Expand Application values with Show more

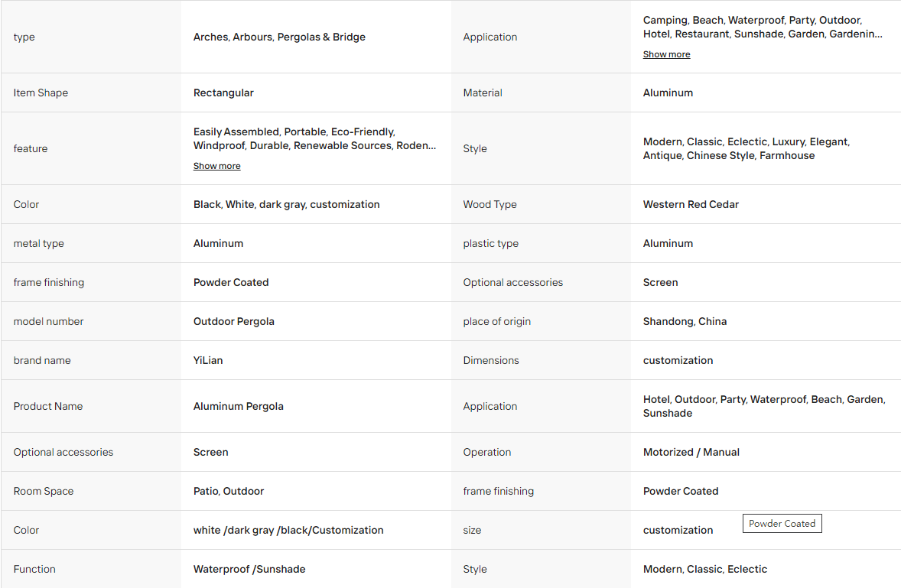coord(666,54)
